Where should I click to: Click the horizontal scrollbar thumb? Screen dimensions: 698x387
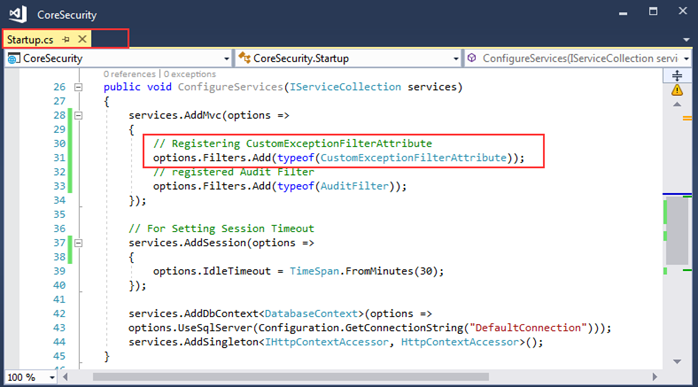(x=291, y=377)
